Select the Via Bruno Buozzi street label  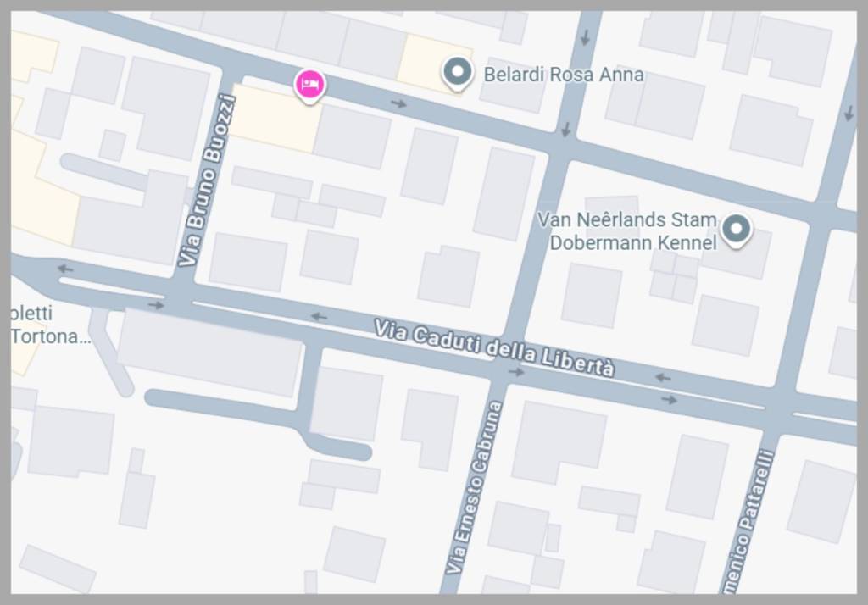coord(207,180)
